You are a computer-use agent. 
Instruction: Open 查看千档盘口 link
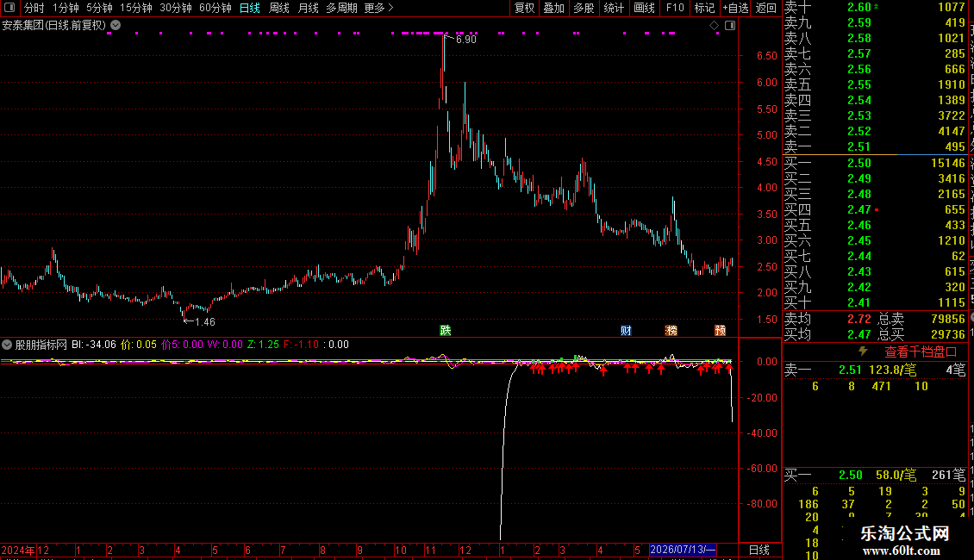(x=921, y=352)
